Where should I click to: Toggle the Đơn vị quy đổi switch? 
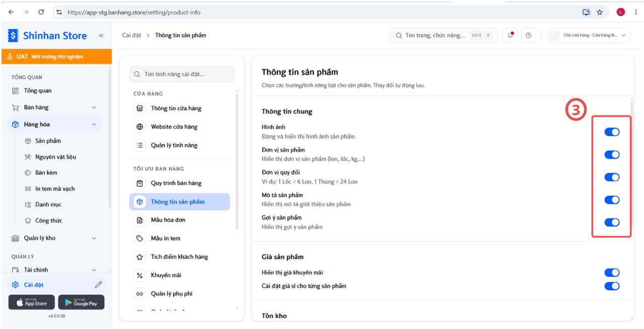(x=612, y=177)
